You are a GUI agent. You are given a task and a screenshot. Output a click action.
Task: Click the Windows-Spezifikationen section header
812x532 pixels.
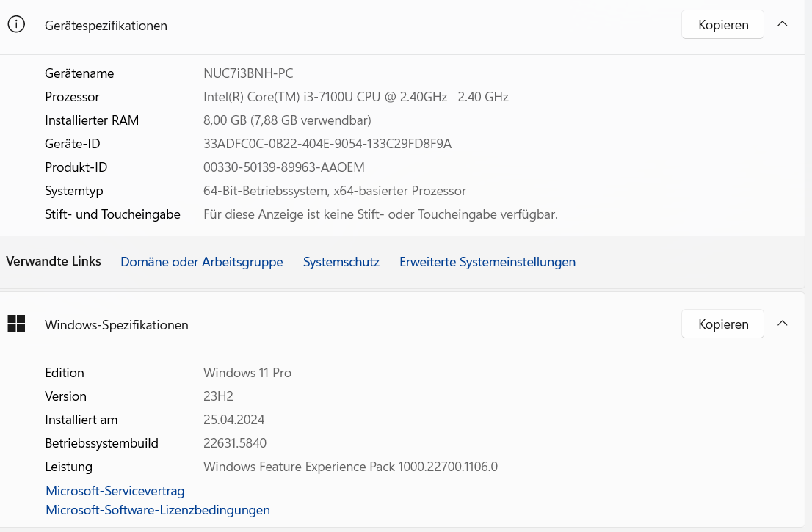[117, 325]
